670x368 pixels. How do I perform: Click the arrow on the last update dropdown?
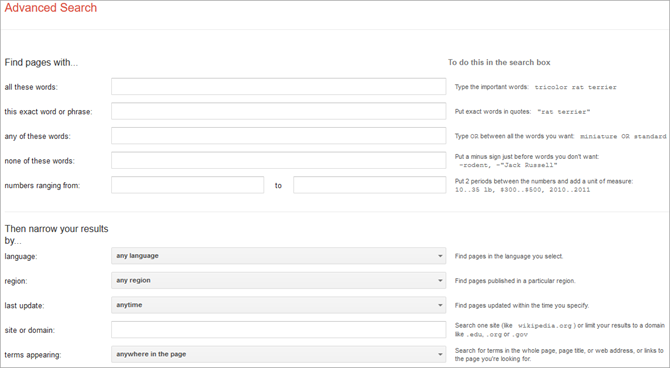pyautogui.click(x=440, y=305)
